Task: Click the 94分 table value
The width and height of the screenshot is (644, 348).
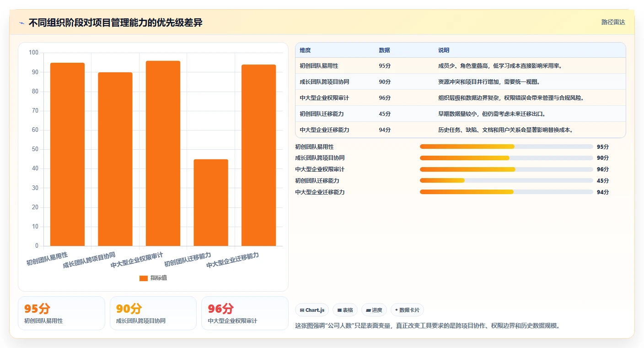Action: tap(385, 130)
